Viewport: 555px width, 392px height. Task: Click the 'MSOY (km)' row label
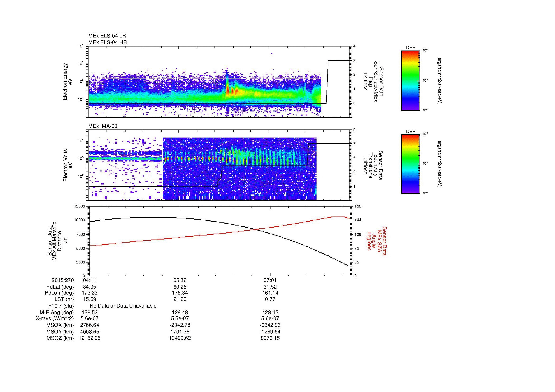pos(60,332)
